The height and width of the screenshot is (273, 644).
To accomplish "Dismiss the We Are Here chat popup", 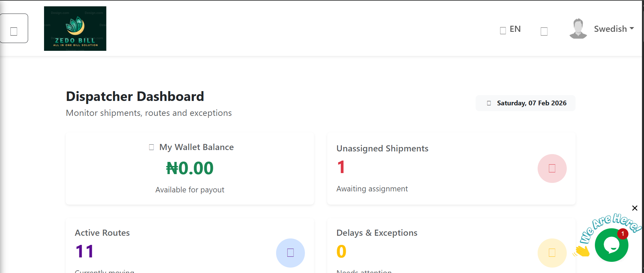I will 635,208.
